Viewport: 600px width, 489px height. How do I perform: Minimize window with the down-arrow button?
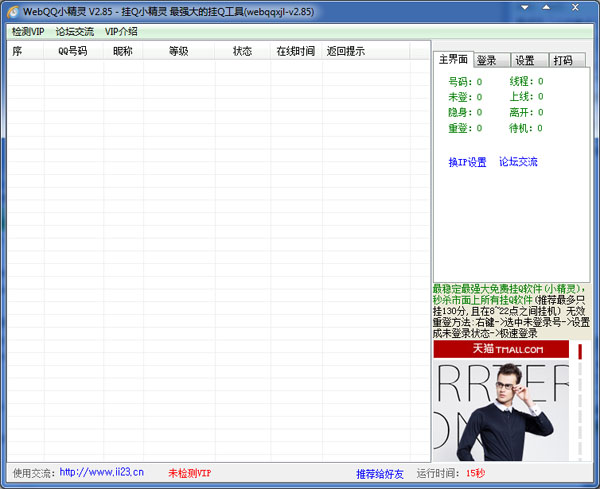click(525, 8)
